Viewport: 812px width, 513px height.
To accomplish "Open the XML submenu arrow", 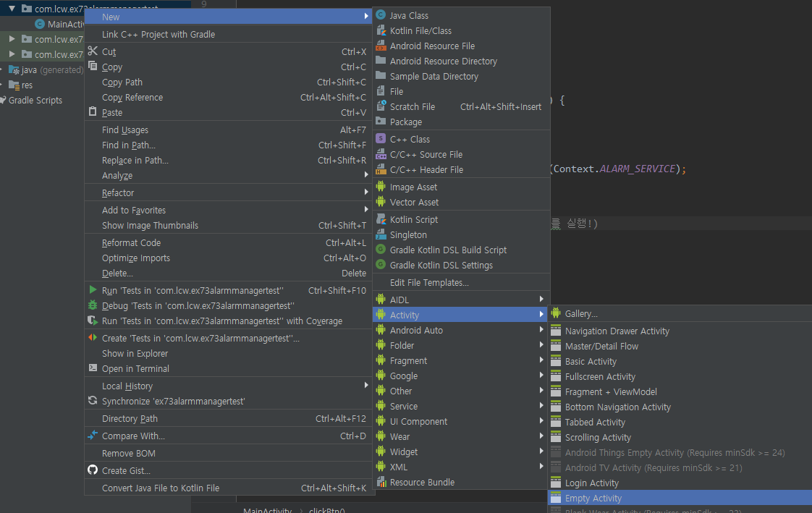I will click(541, 467).
